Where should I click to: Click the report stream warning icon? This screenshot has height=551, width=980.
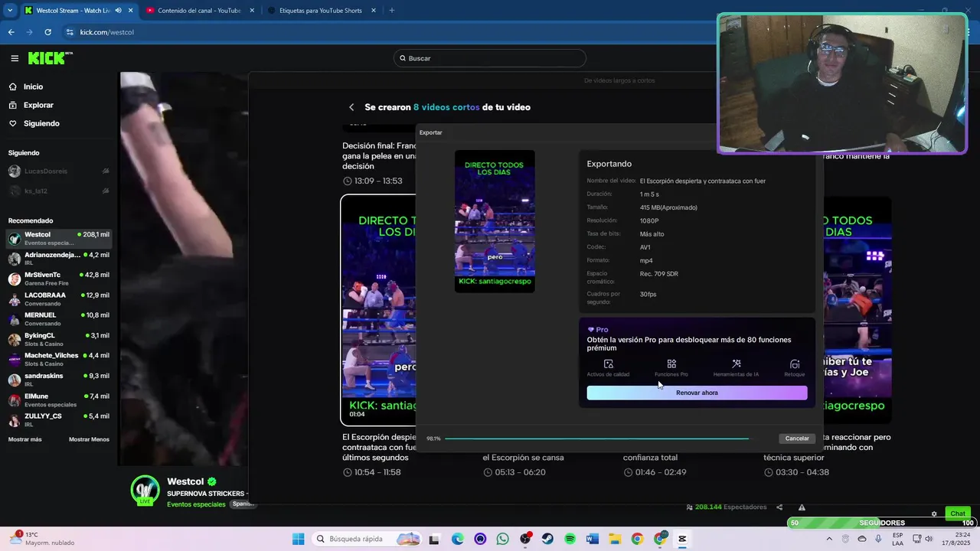click(x=802, y=507)
